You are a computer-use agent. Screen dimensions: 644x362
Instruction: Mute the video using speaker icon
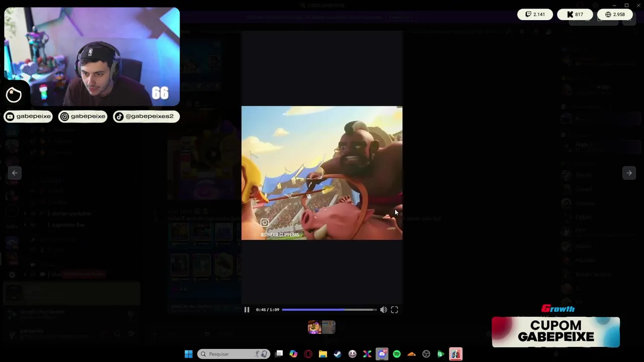click(x=383, y=310)
